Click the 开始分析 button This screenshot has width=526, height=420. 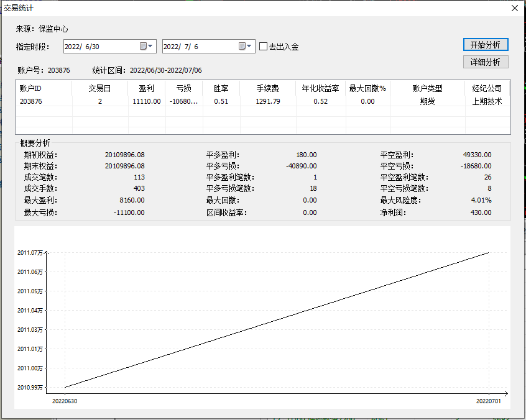pyautogui.click(x=486, y=45)
